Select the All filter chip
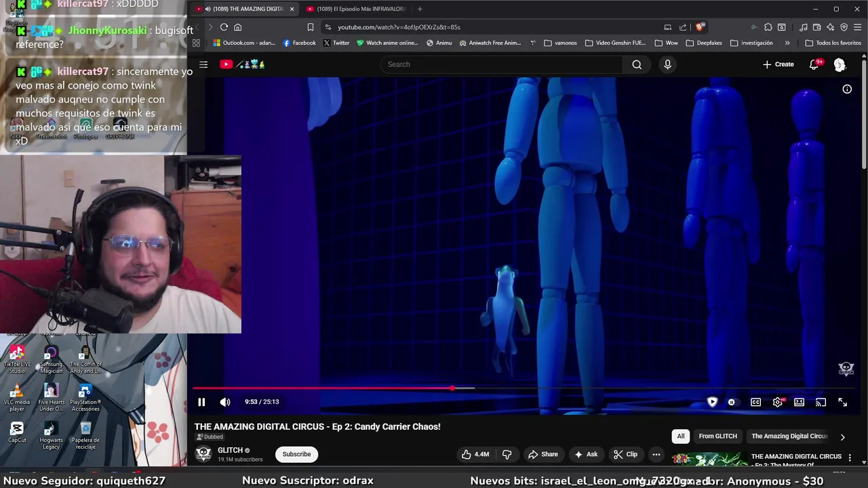The image size is (868, 488). click(x=681, y=436)
